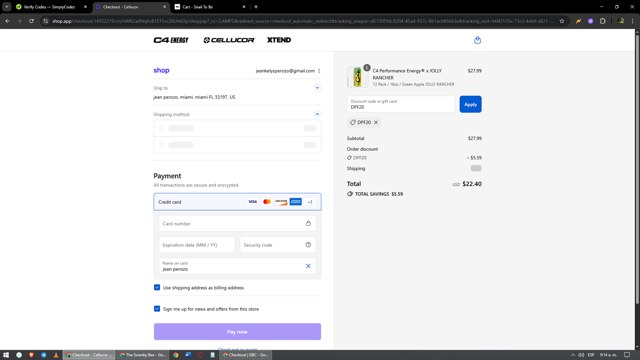Clear the Name on card field
The image size is (640, 360).
(308, 266)
